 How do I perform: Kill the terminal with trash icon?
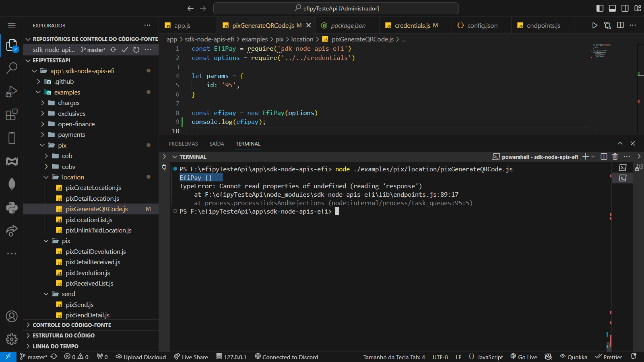tap(615, 156)
